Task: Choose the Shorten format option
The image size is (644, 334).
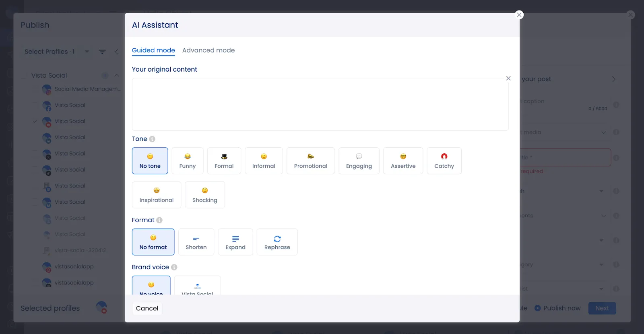Action: 196,242
